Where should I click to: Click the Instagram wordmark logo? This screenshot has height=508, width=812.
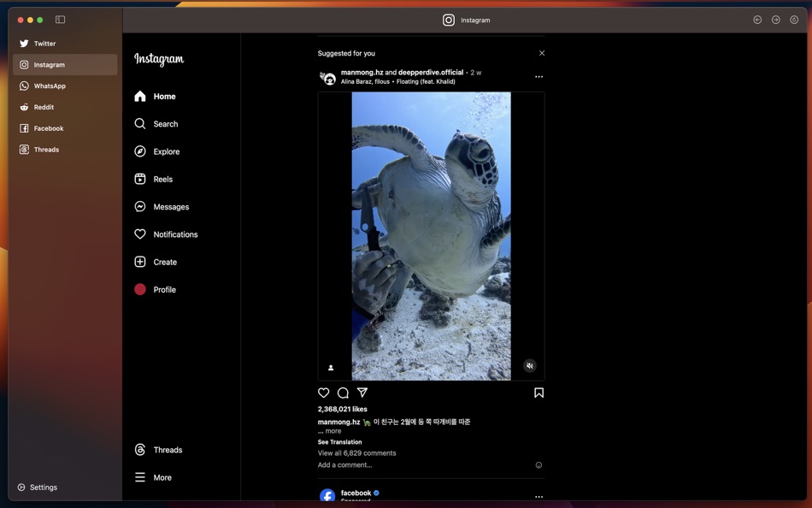(159, 59)
